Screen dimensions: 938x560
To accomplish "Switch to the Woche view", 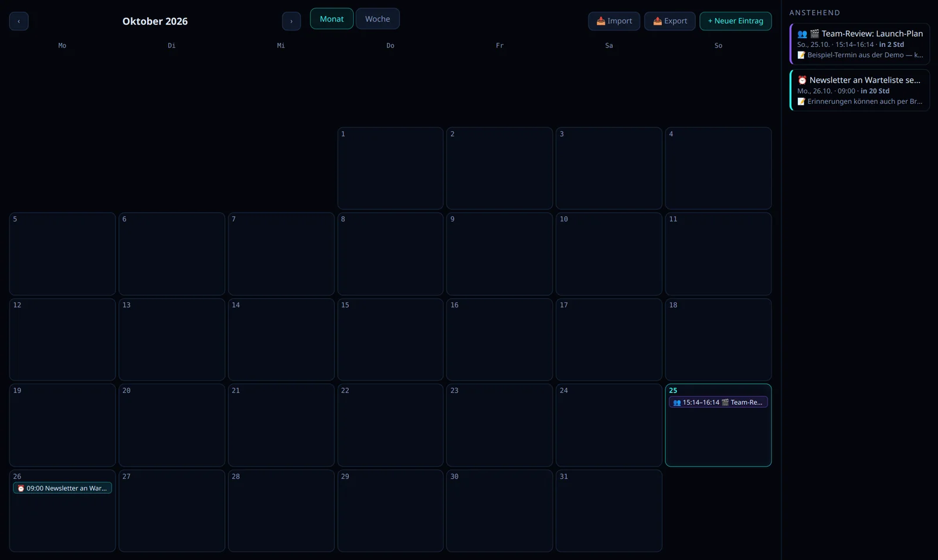I will (x=378, y=19).
